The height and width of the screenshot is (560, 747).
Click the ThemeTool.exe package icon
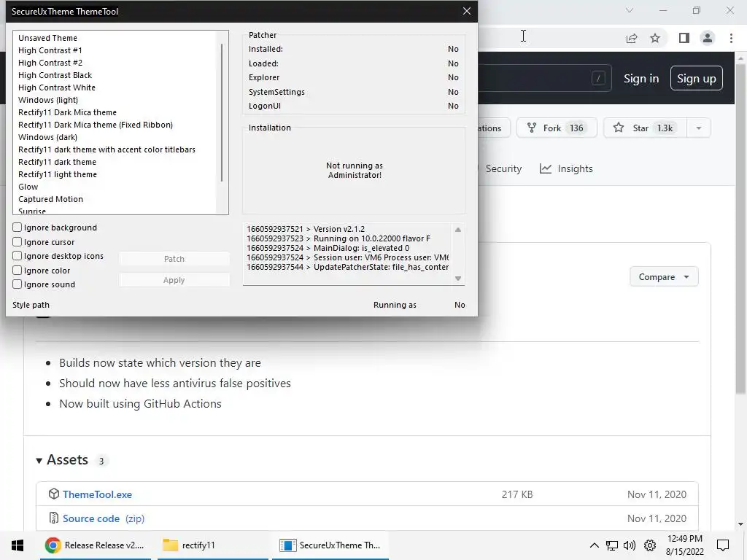coord(54,494)
